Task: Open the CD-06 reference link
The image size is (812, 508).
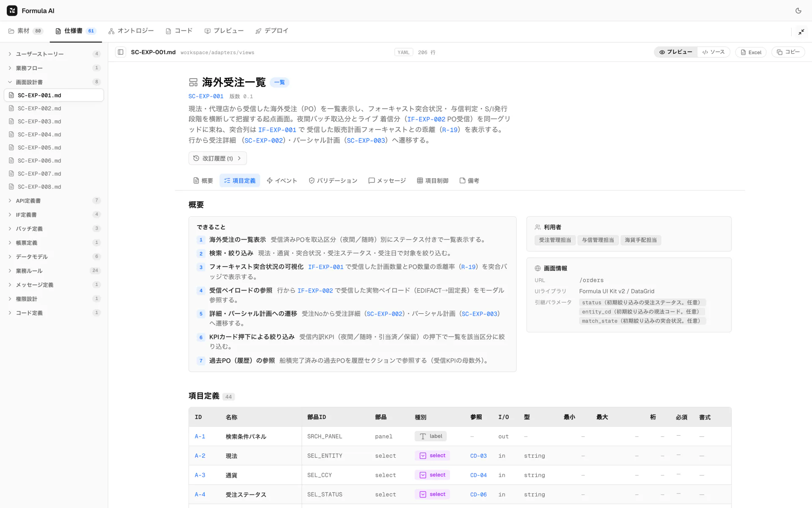Action: (478, 494)
